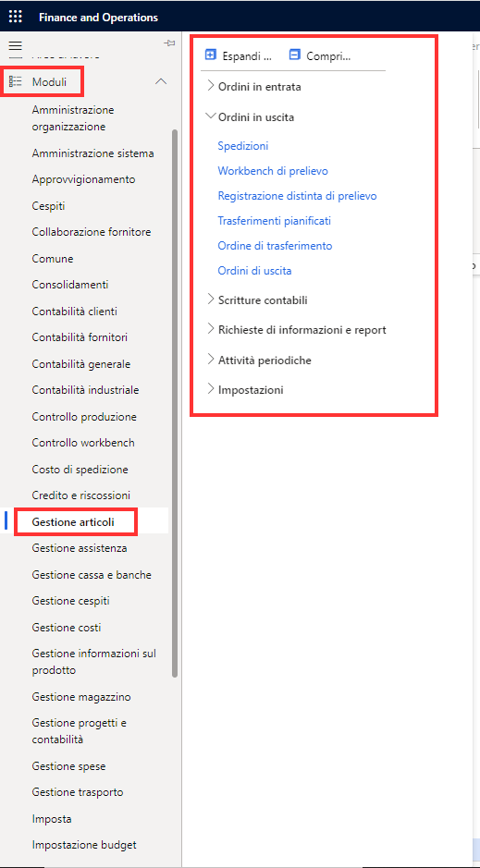Open Gestione progetti e contabilità module
Image resolution: width=480 pixels, height=868 pixels.
pyautogui.click(x=80, y=730)
